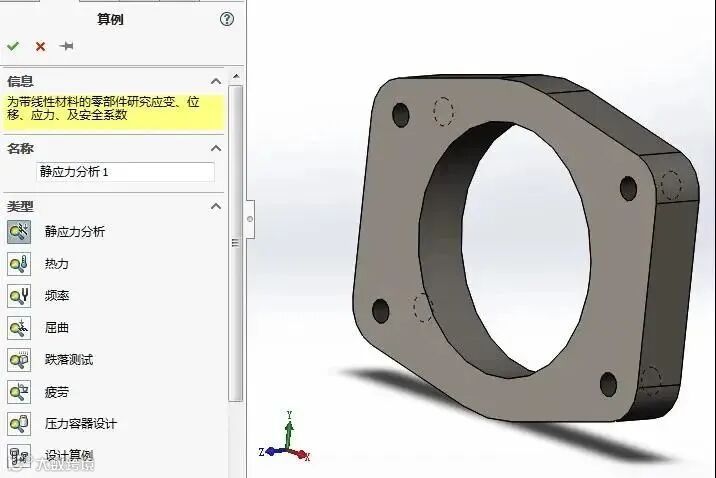Select the 跌落测试 drop test icon
The height and width of the screenshot is (478, 716).
[19, 360]
